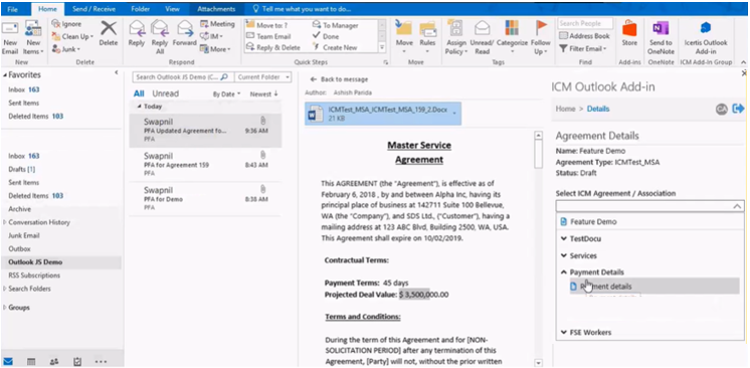Open the Current Folder search scope dropdown
Image resolution: width=750 pixels, height=368 pixels.
tap(264, 77)
